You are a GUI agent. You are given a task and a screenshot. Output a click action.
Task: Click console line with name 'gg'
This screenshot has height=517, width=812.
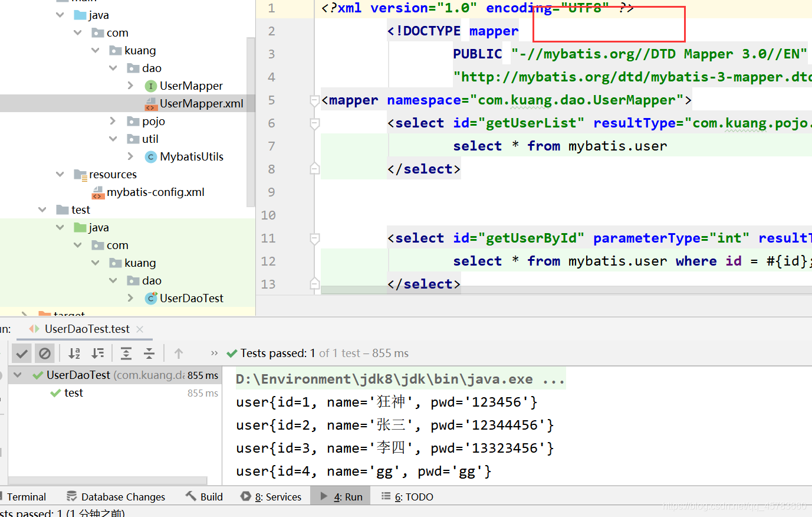(364, 471)
